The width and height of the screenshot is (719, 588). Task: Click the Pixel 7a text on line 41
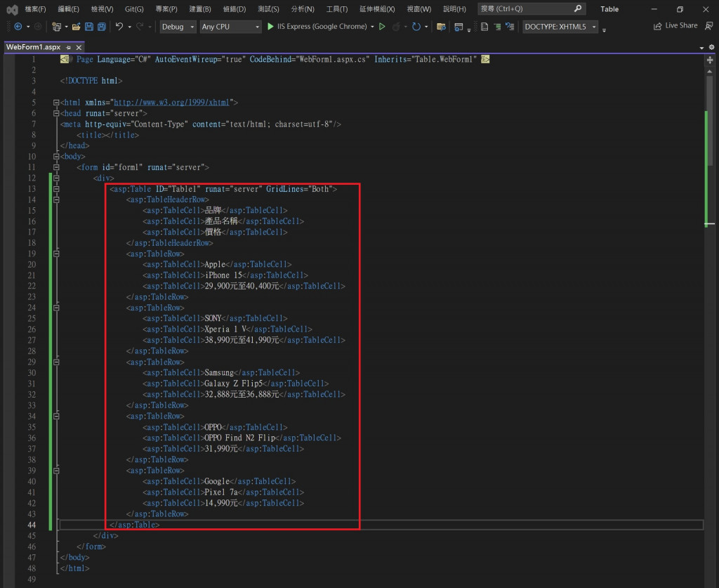click(221, 492)
